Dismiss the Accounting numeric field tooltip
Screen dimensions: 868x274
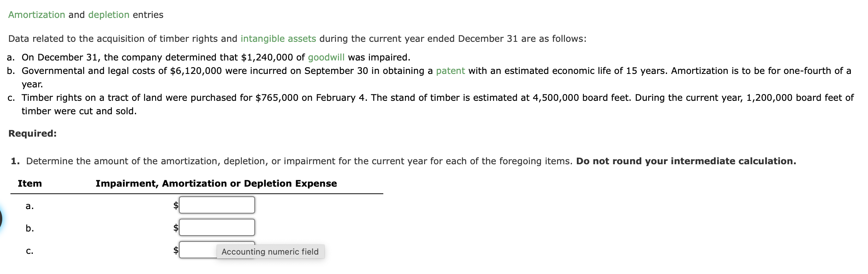[x=270, y=252]
